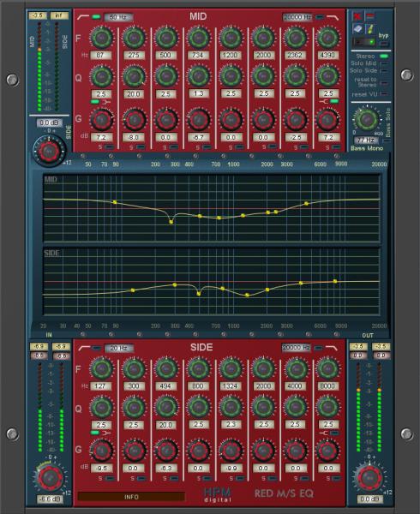This screenshot has height=514, width=420.
Task: Click the shelf icon under SIDE 8000 Hz band
Action: click(323, 433)
